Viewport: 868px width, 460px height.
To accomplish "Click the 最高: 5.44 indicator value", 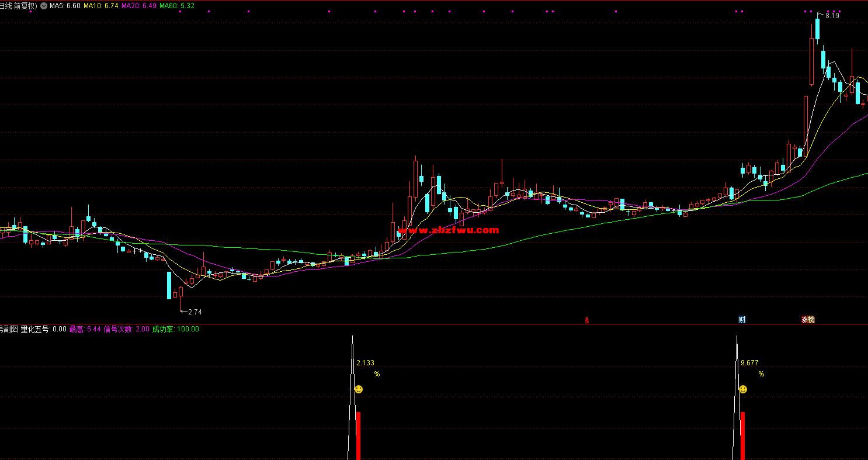I will 85,329.
